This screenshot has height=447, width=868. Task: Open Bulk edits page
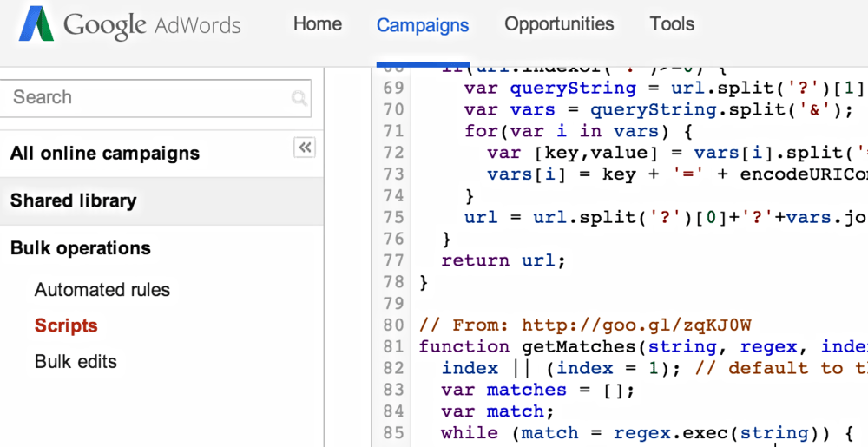76,362
